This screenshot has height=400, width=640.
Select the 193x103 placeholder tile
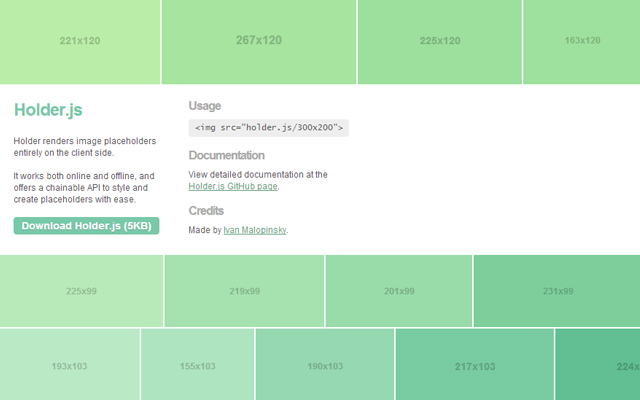pos(69,366)
